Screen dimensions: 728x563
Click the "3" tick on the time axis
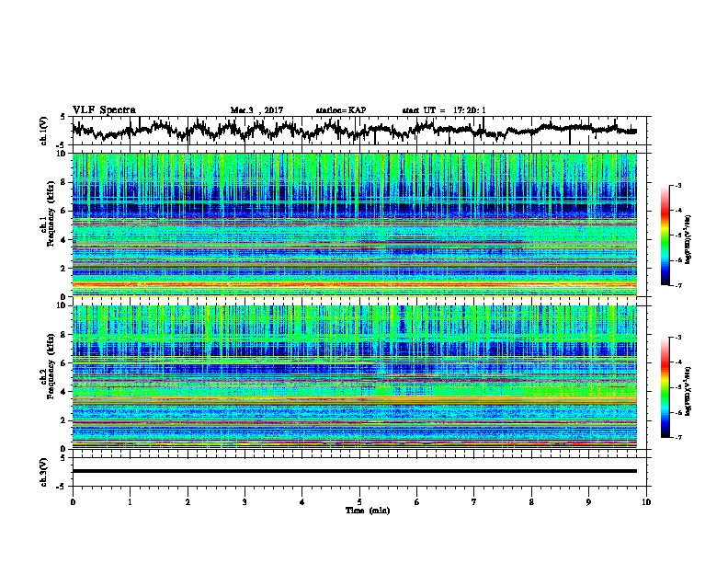pos(245,502)
